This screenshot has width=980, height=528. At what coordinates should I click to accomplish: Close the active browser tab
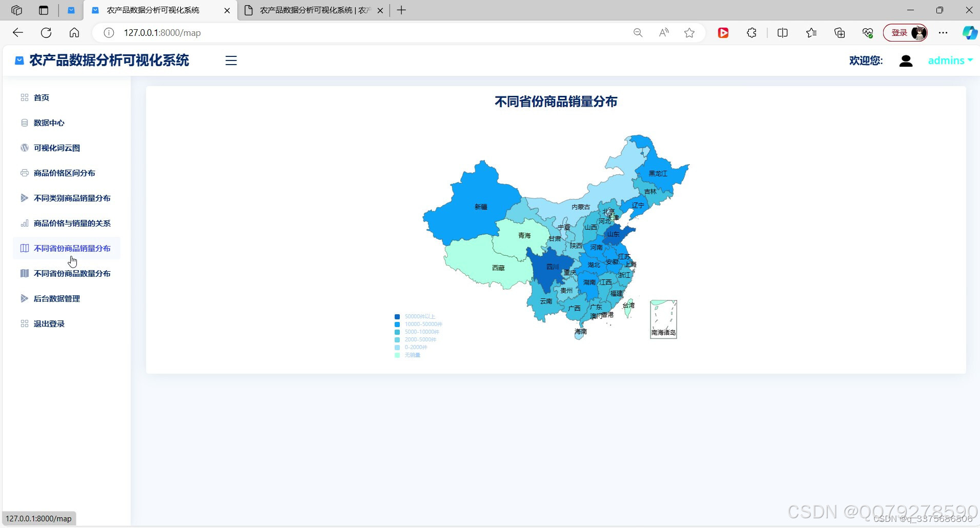[227, 10]
